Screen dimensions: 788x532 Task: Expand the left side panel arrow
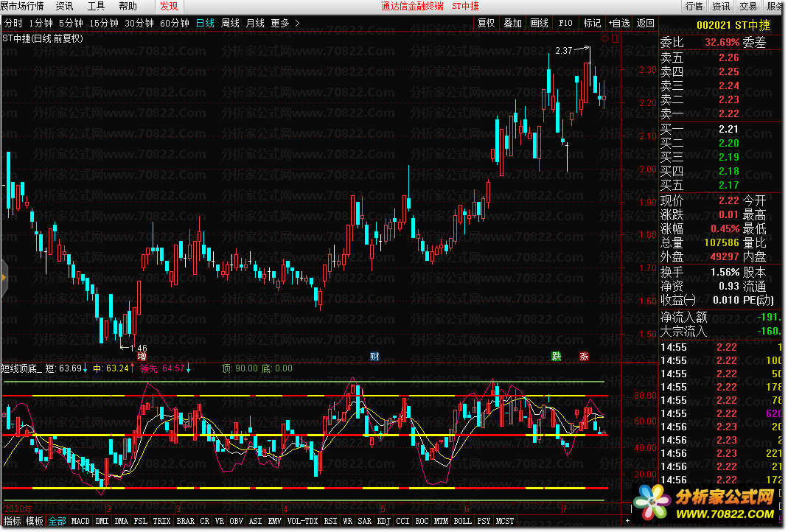point(4,277)
